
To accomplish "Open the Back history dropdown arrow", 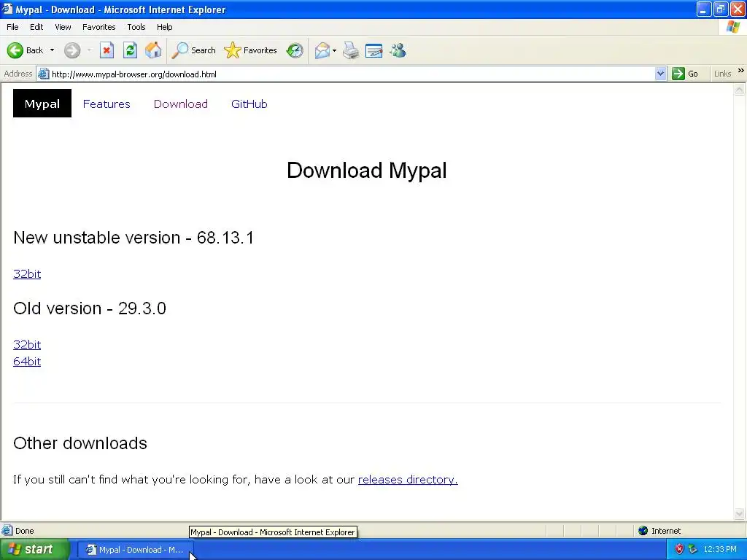I will [52, 50].
